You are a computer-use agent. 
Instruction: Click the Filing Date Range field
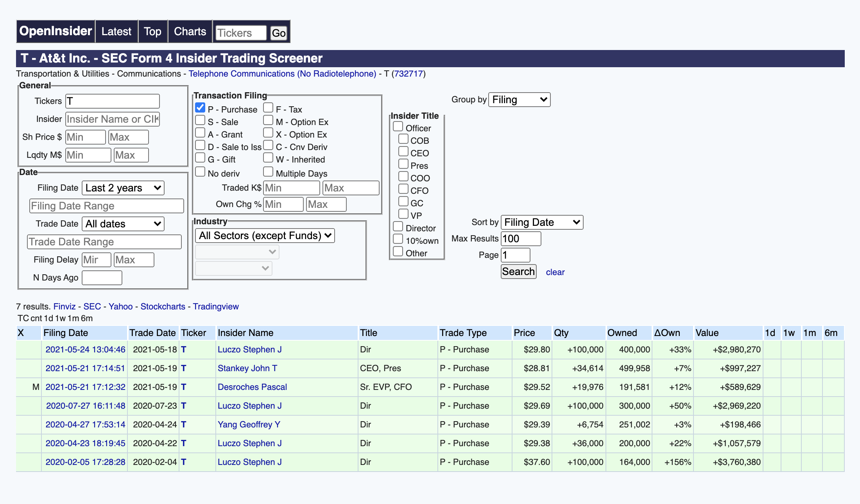point(107,206)
